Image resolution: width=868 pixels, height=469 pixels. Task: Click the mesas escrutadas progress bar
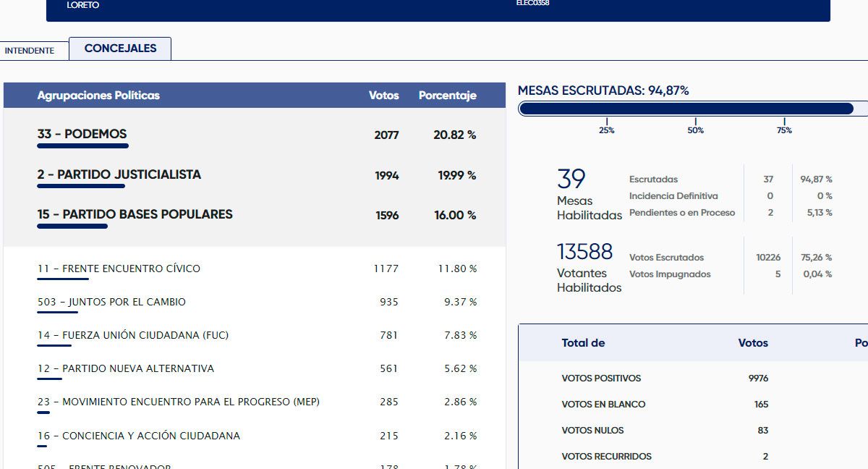(686, 109)
